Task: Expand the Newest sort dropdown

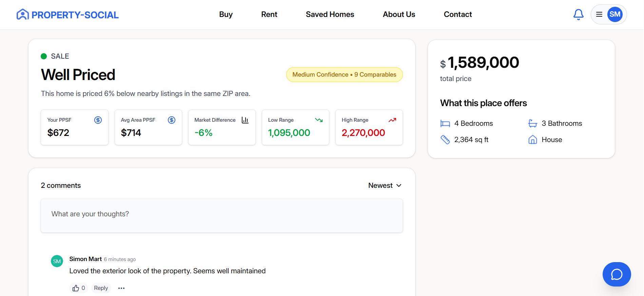Action: (385, 185)
